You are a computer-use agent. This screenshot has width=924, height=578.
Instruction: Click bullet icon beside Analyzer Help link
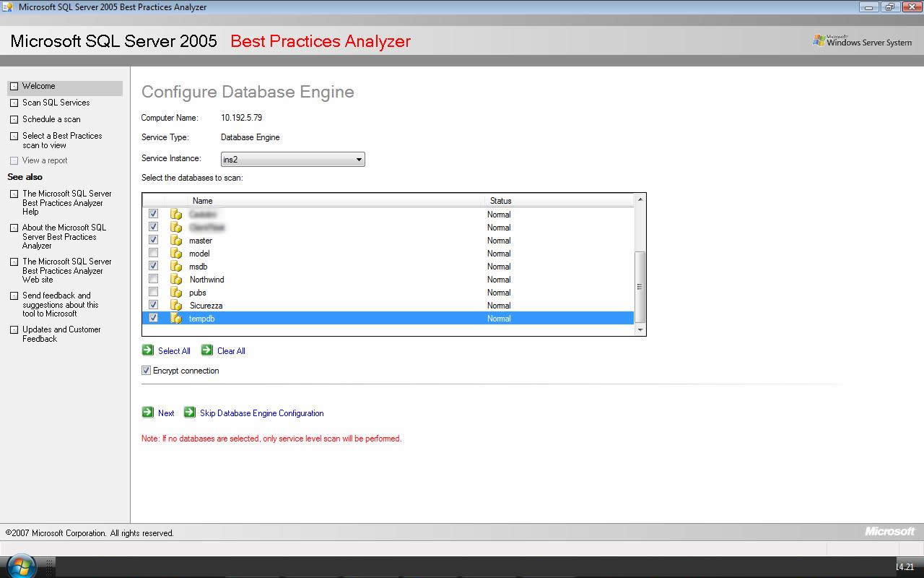click(14, 194)
